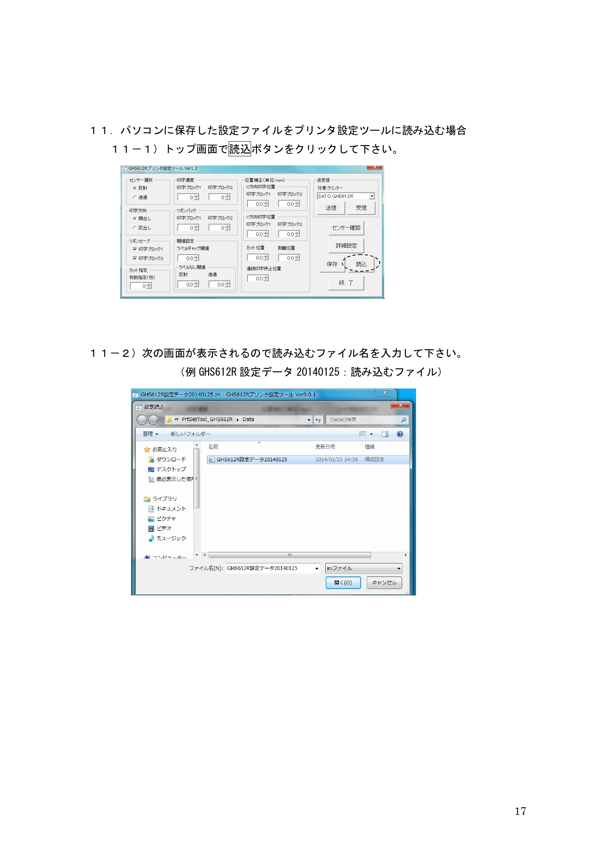Close the 設定読込 dialog
The image size is (614, 868).
(400, 405)
